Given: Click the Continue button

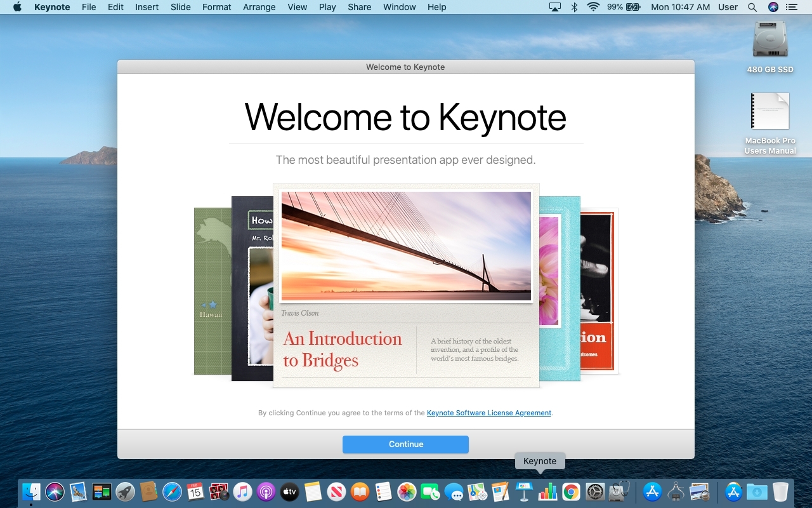Looking at the screenshot, I should click(406, 444).
